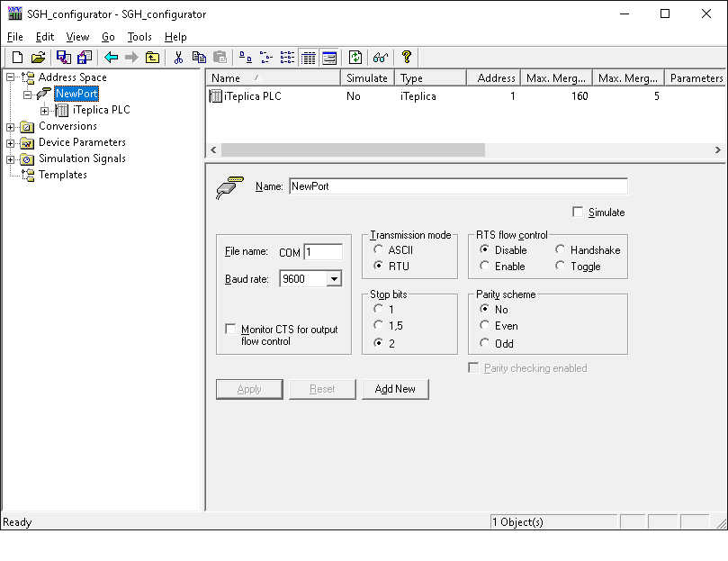
Task: Click the glasses Monitor icon
Action: 381,57
